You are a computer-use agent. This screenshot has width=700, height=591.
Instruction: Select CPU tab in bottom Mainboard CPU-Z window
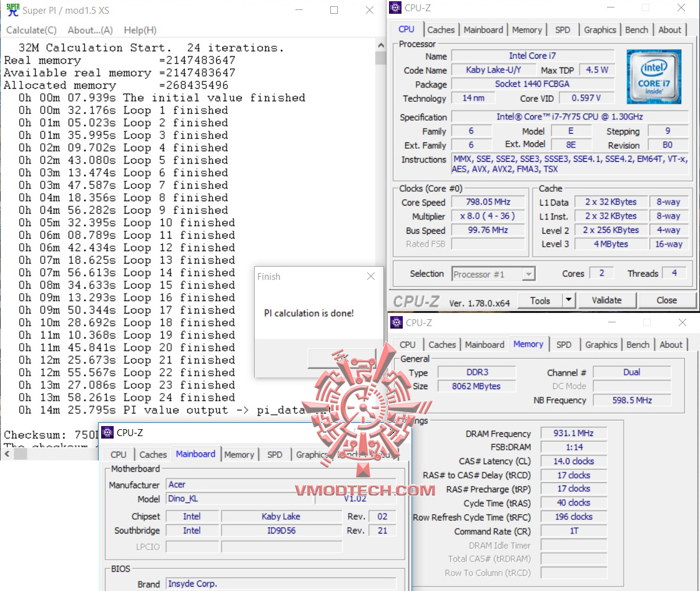[x=118, y=455]
